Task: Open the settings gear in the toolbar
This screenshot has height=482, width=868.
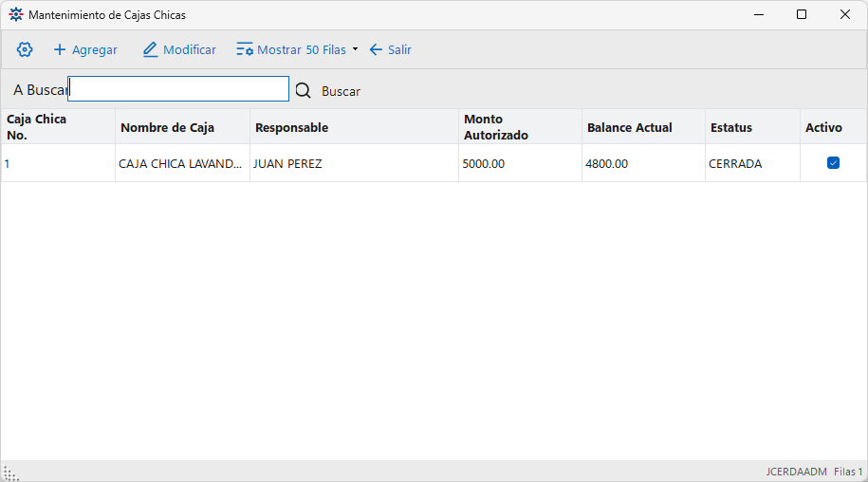Action: [25, 49]
